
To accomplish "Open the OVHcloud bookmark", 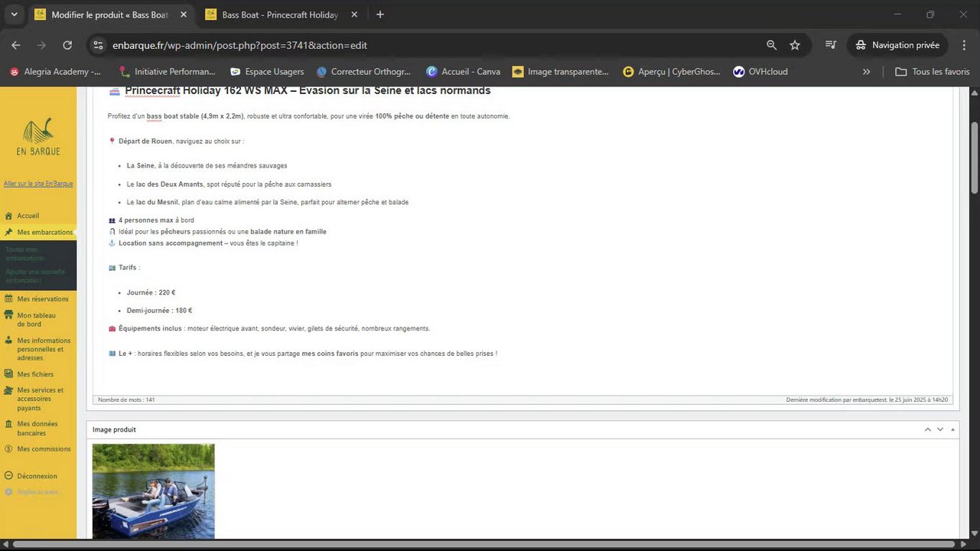I will tap(760, 72).
